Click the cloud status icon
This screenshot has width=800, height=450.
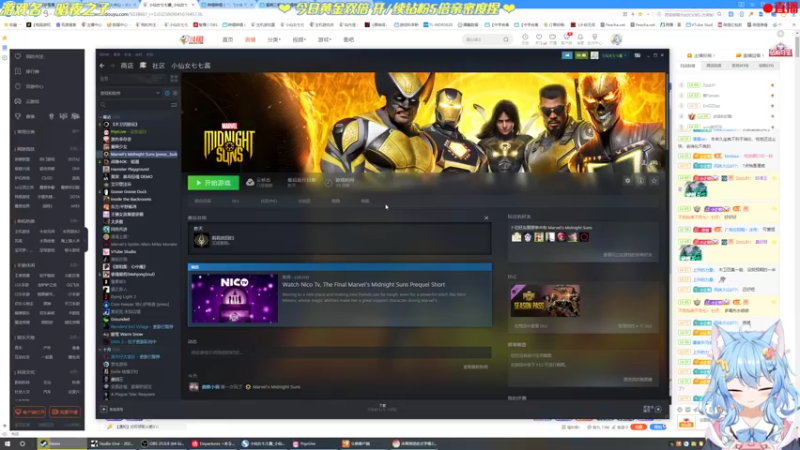(x=250, y=182)
